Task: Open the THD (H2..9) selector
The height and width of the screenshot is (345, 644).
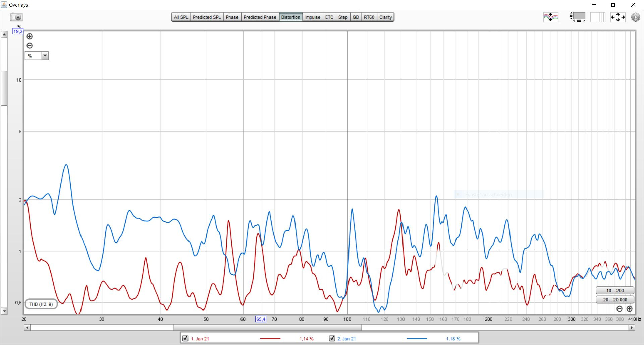Action: 41,304
